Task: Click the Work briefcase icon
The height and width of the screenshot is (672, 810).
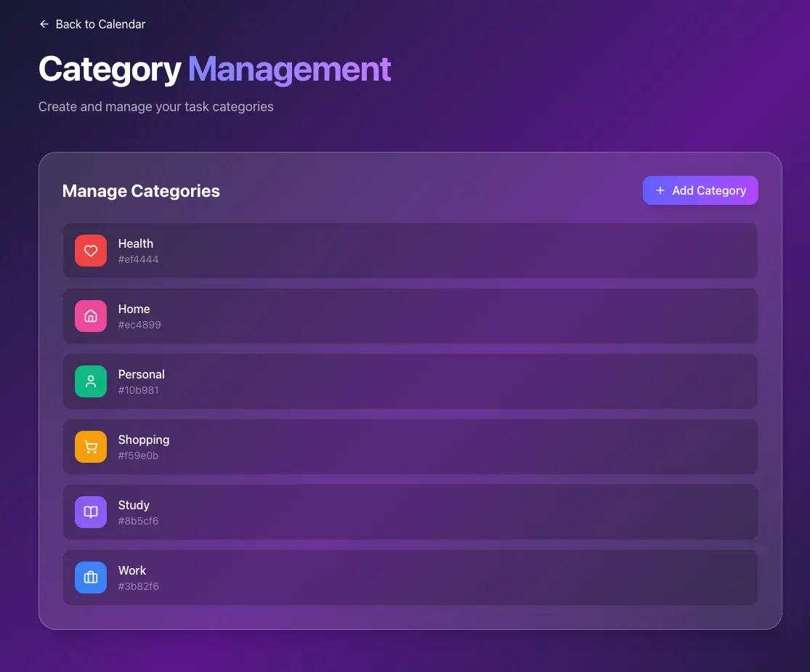Action: (x=90, y=578)
